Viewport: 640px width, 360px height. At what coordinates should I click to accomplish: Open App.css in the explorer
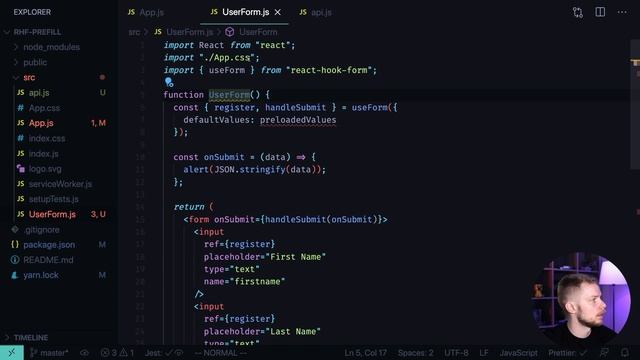coord(44,108)
